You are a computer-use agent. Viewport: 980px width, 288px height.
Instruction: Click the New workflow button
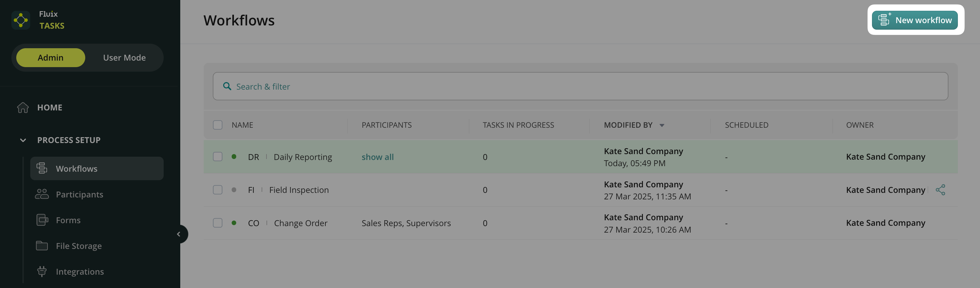click(x=915, y=20)
